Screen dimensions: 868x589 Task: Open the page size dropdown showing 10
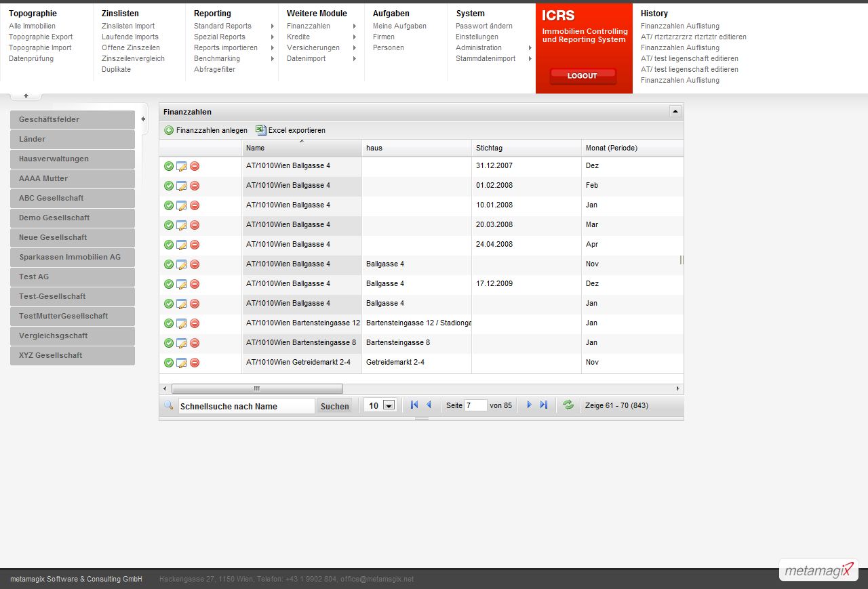click(389, 405)
